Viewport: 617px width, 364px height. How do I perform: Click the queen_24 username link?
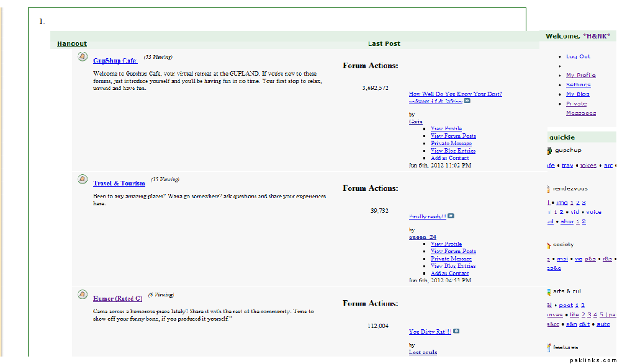[x=422, y=237]
